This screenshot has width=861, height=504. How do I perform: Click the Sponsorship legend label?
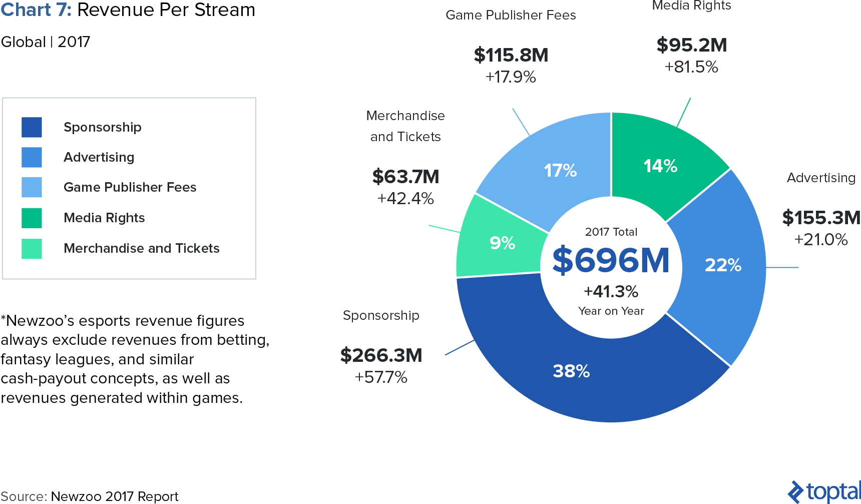103,127
